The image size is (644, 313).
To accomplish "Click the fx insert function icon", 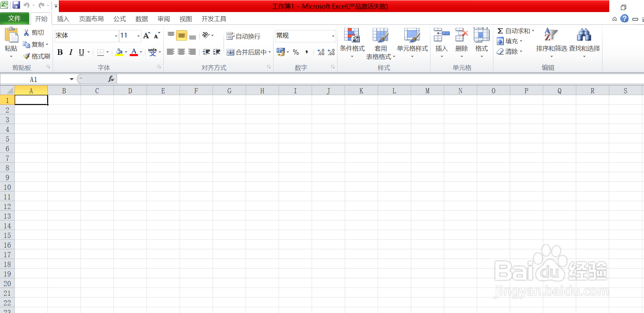I will (x=111, y=79).
